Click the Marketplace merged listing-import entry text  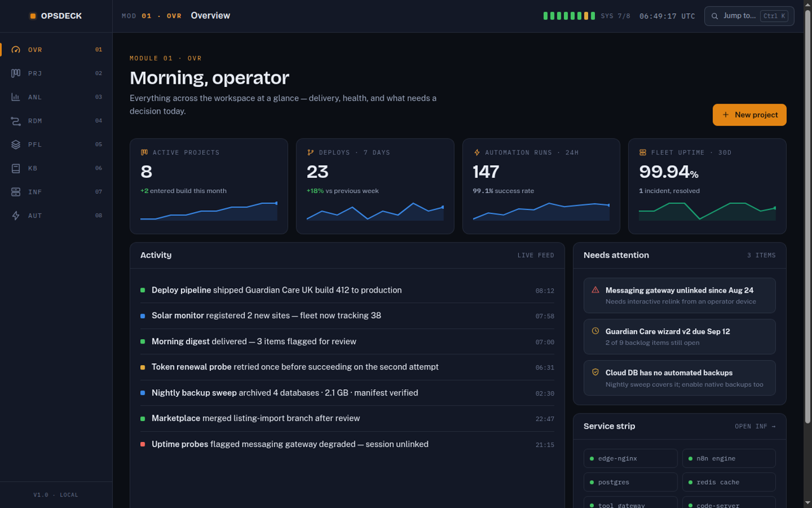pyautogui.click(x=256, y=418)
